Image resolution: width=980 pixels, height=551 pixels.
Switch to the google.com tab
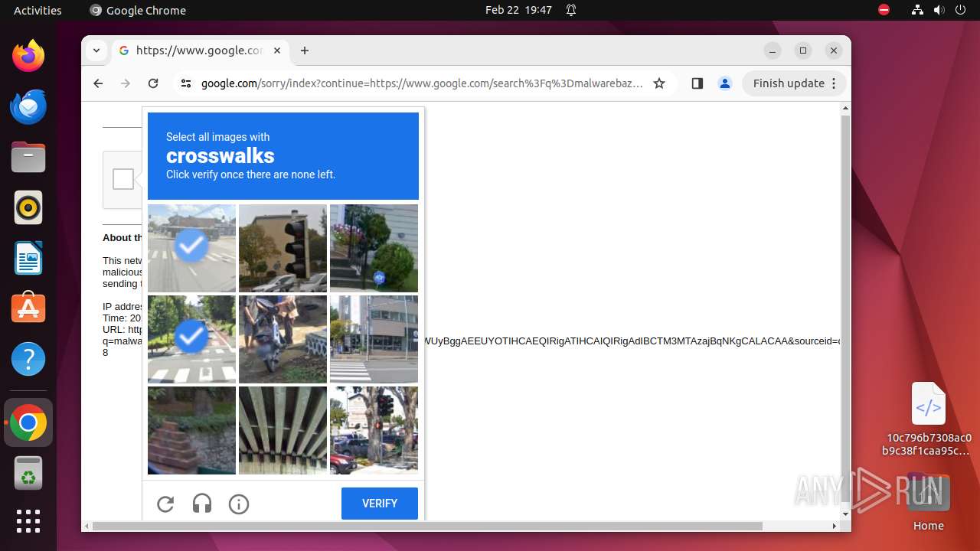click(x=199, y=51)
